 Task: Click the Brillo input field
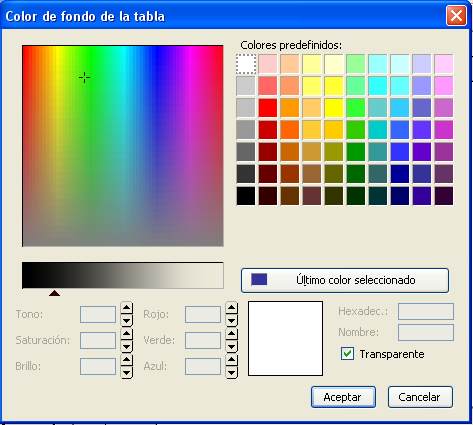pyautogui.click(x=98, y=366)
